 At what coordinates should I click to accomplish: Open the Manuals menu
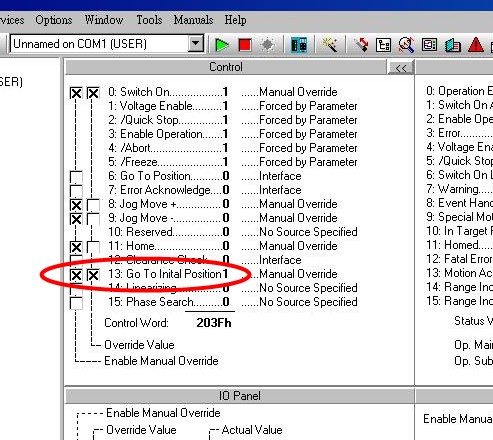[193, 20]
